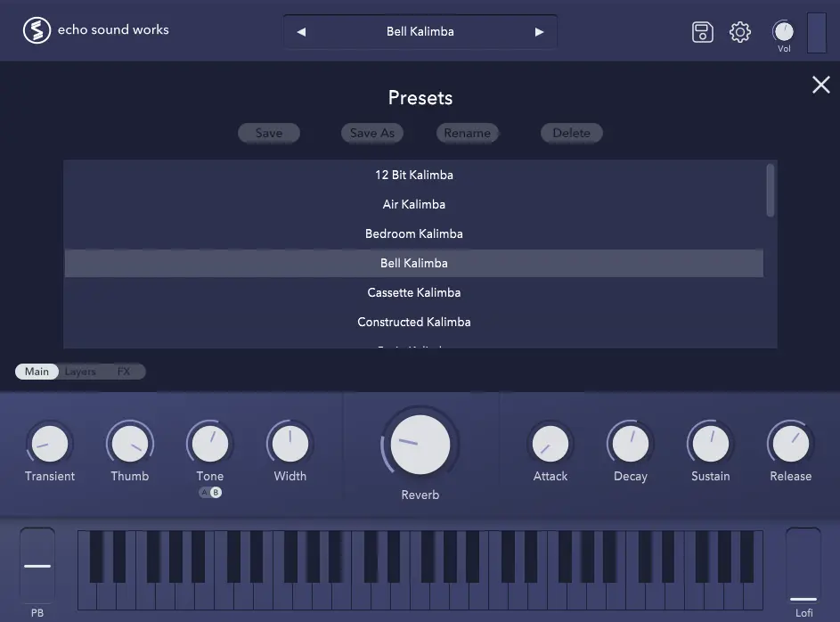Open the settings gear icon
Screen dimensions: 840x622
pos(740,32)
